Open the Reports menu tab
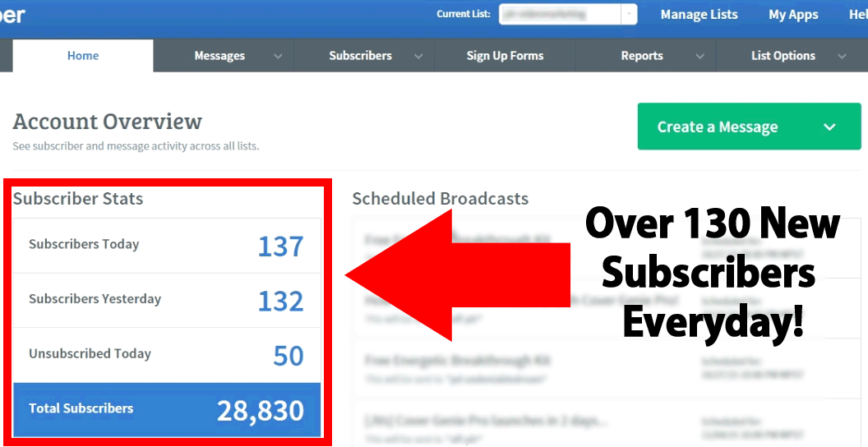The image size is (868, 447). pyautogui.click(x=642, y=56)
